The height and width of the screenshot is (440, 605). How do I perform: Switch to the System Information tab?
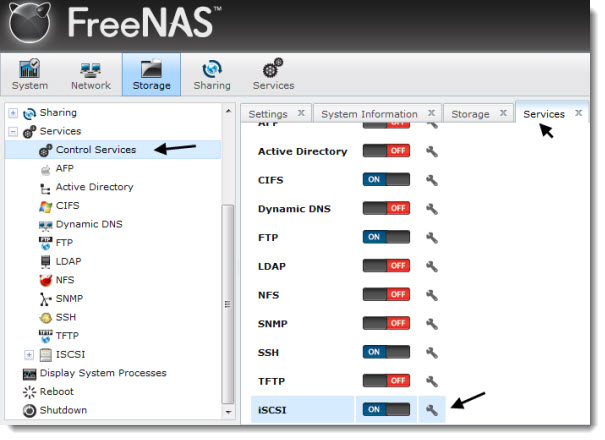click(369, 114)
